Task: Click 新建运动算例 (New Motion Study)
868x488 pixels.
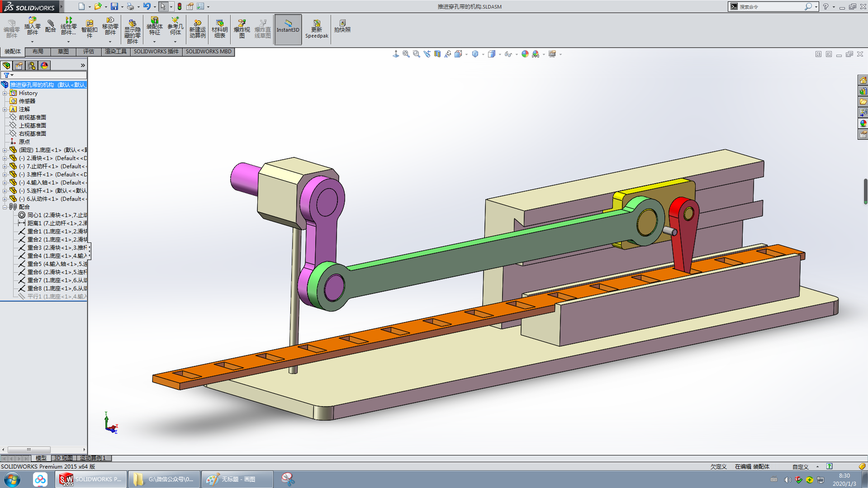Action: (198, 29)
